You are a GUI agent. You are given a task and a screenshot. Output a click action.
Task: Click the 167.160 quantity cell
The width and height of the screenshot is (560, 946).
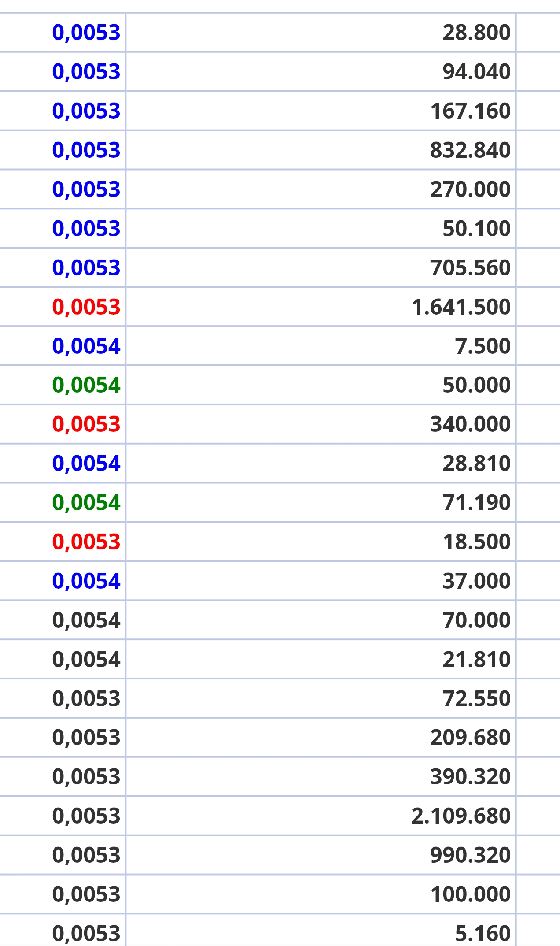470,111
